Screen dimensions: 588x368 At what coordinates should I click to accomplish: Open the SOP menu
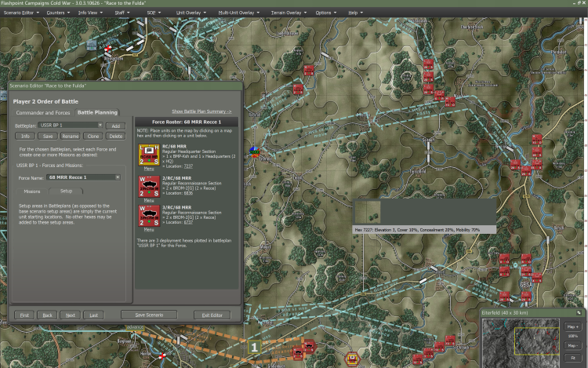point(154,13)
